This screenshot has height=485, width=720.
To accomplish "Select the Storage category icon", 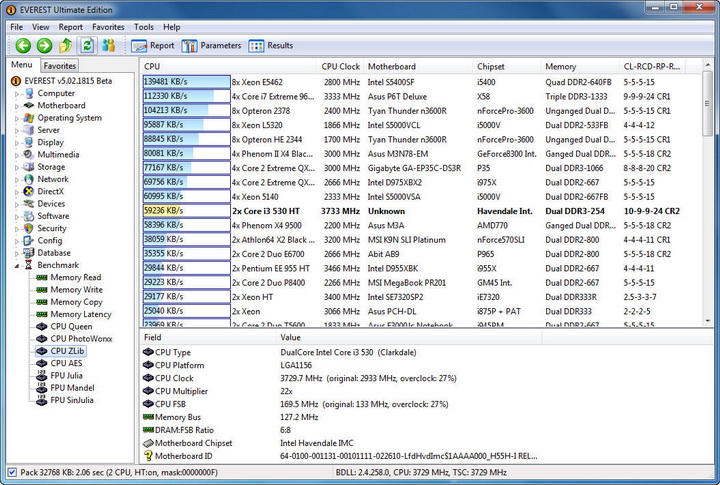I will [29, 167].
